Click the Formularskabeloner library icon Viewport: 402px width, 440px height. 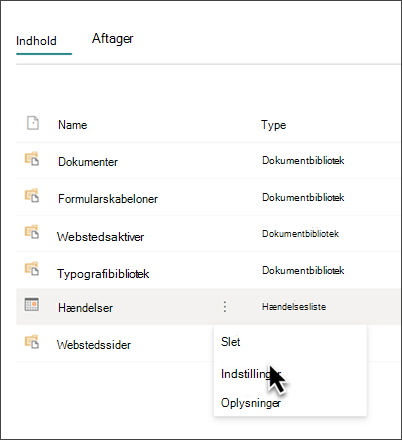tap(32, 196)
